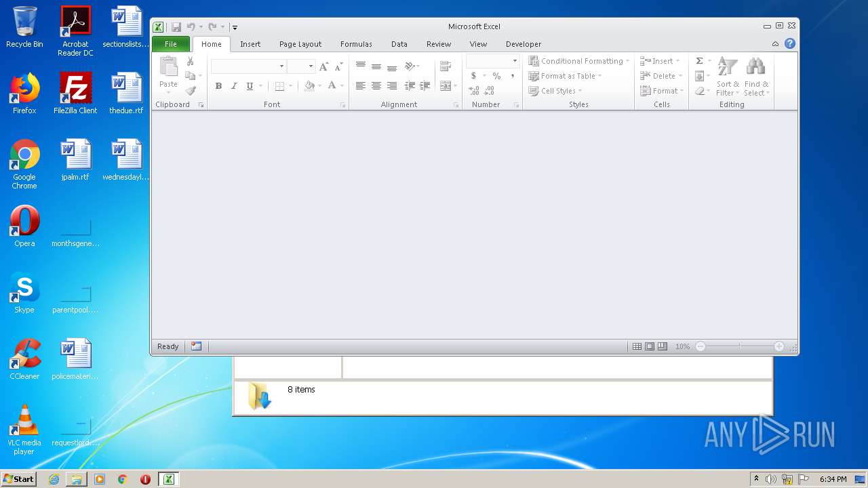The width and height of the screenshot is (868, 488).
Task: Switch to Insert tab
Action: [250, 44]
